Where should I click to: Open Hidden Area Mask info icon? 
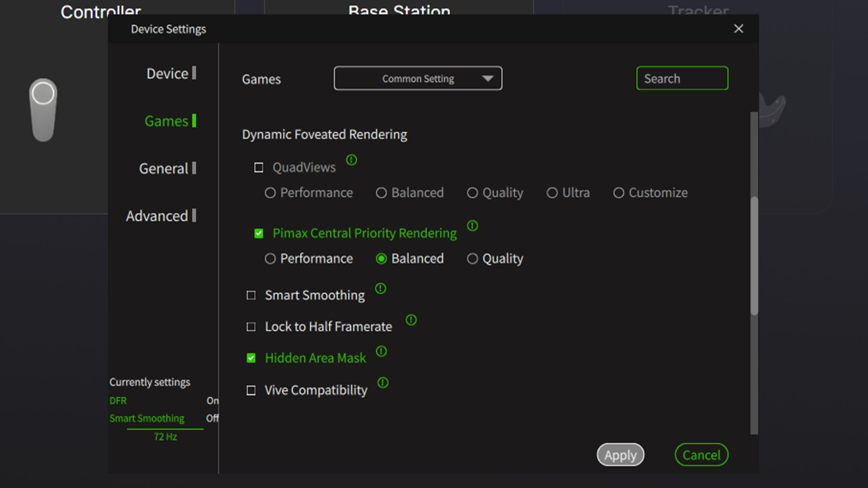381,351
